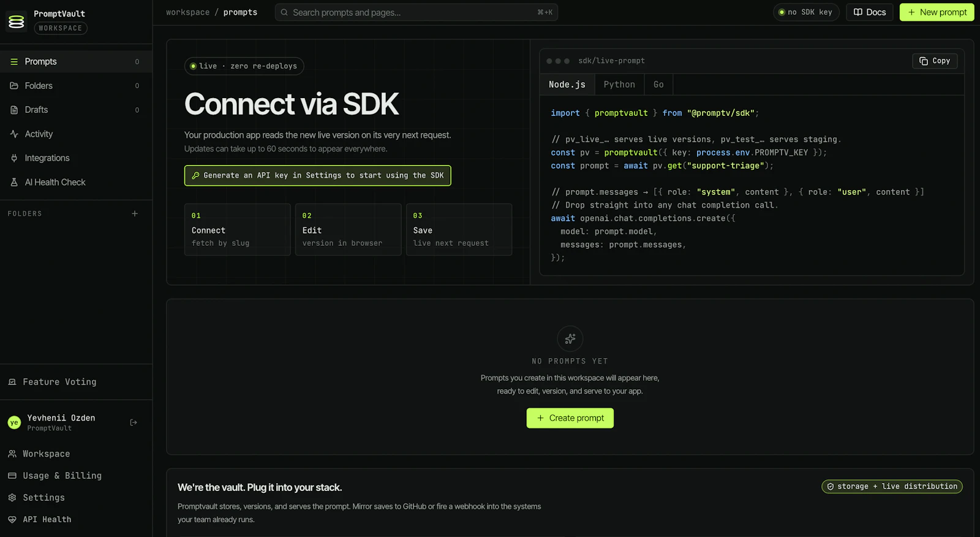Screen dimensions: 980x537
Task: Open Folders in the sidebar
Action: tap(76, 86)
